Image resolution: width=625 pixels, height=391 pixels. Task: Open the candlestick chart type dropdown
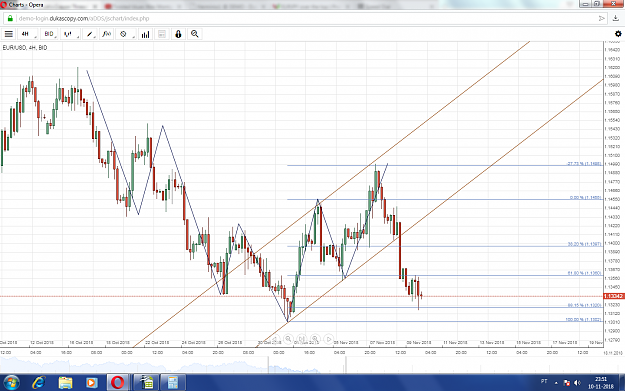(70, 34)
